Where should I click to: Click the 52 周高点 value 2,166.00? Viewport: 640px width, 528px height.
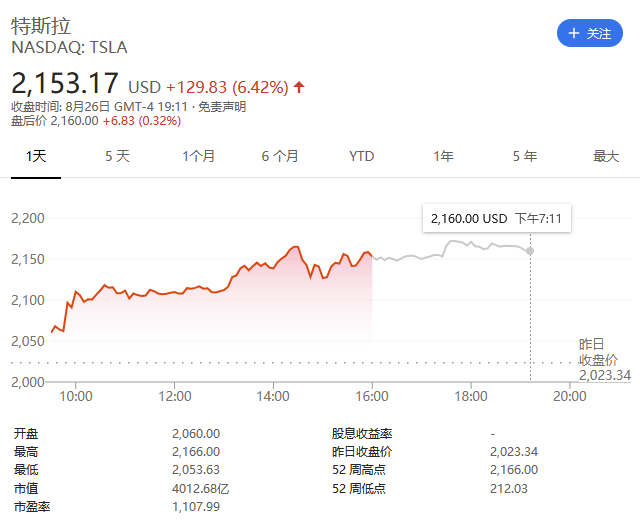point(514,470)
